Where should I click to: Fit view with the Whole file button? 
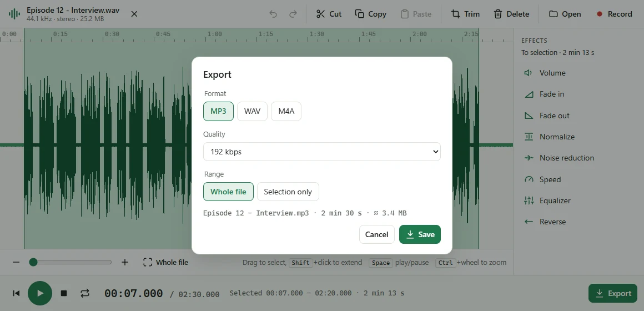coord(165,262)
